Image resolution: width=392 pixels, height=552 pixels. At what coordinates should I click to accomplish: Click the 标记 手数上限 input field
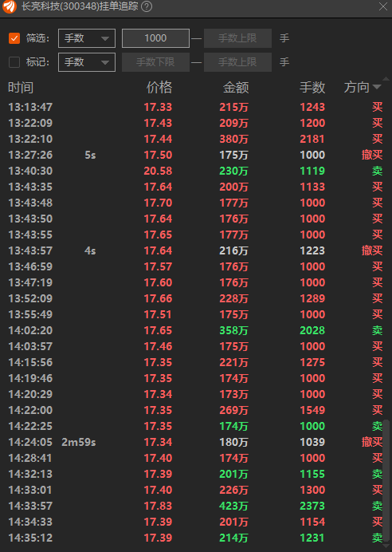pos(237,62)
